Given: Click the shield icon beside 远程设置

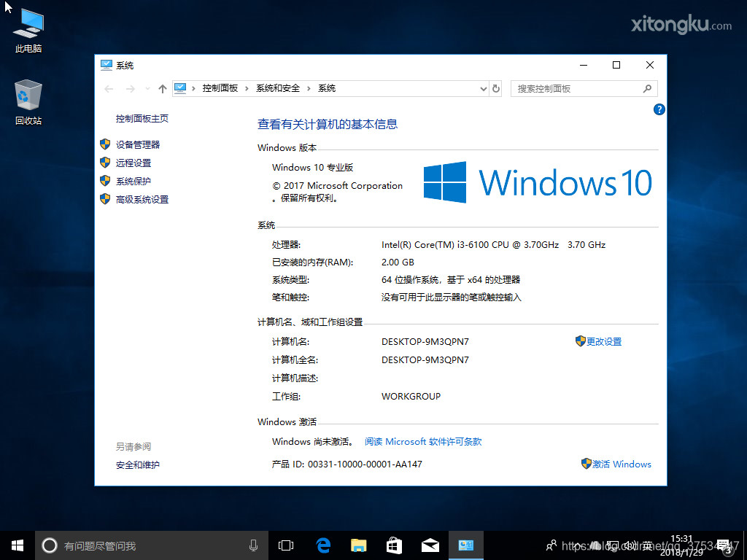Looking at the screenshot, I should point(105,163).
